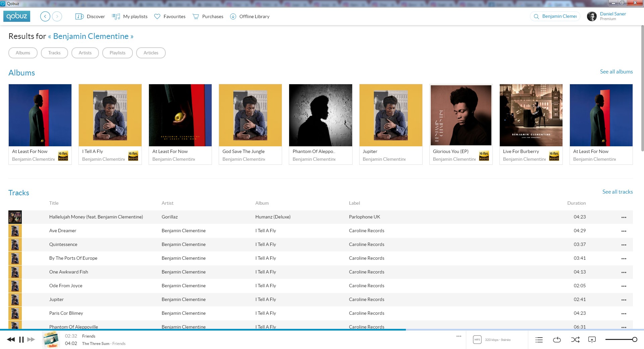Click See all albums link
644x349 pixels.
click(616, 71)
